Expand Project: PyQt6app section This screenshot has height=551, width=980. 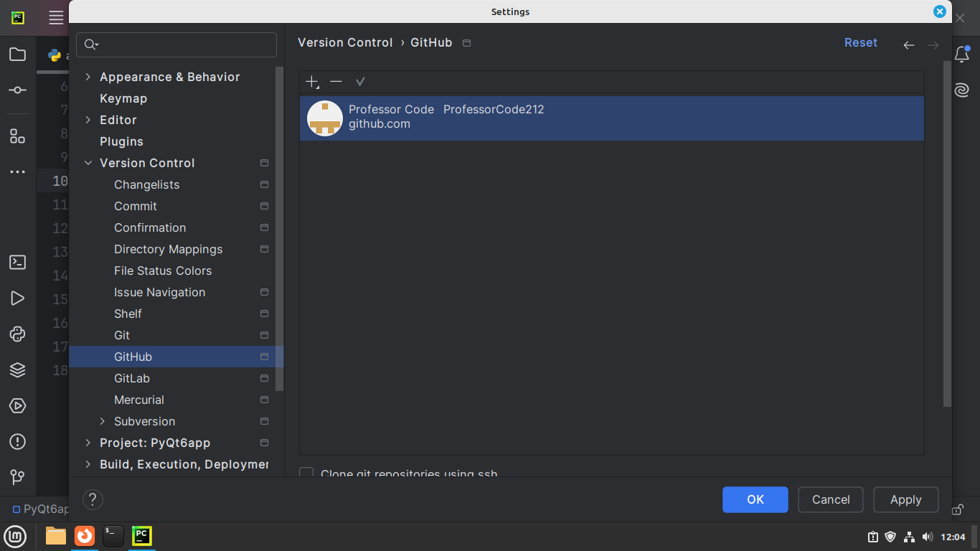click(x=88, y=443)
